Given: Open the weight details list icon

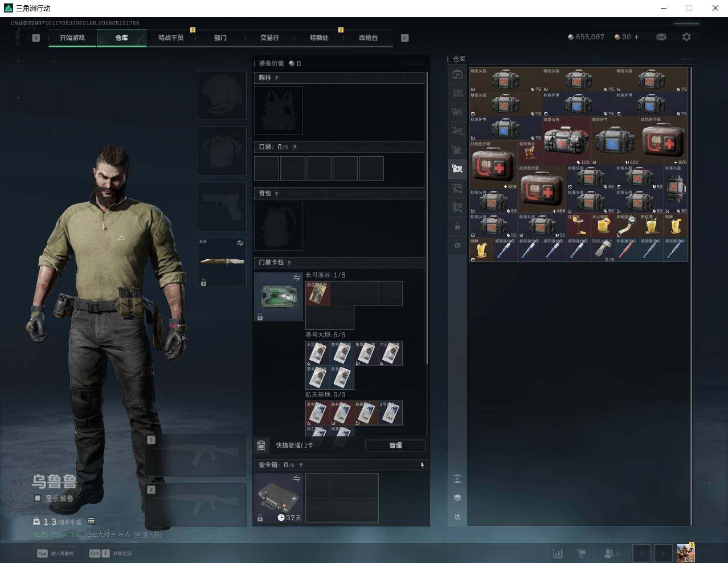Looking at the screenshot, I should click(x=91, y=521).
